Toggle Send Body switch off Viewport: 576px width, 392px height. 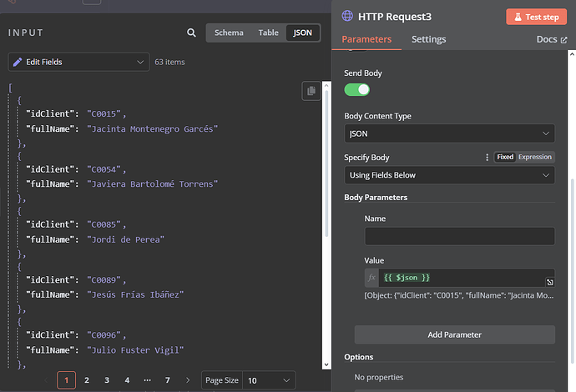(356, 90)
